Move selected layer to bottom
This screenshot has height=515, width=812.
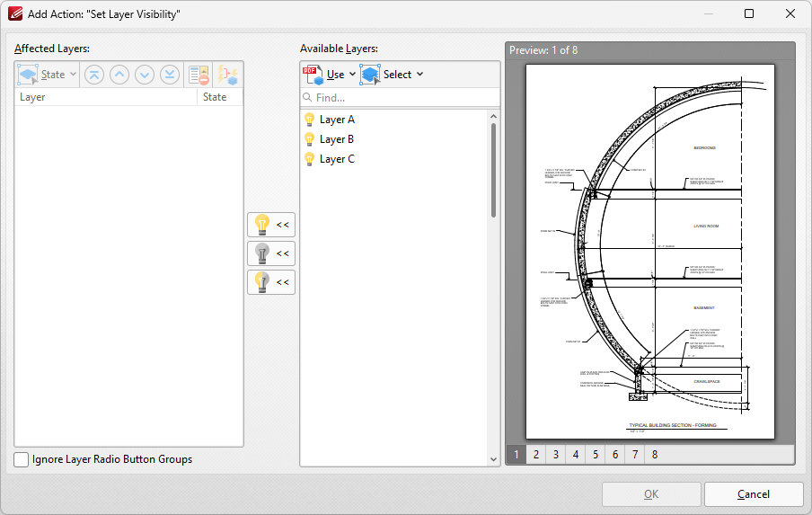pyautogui.click(x=170, y=75)
